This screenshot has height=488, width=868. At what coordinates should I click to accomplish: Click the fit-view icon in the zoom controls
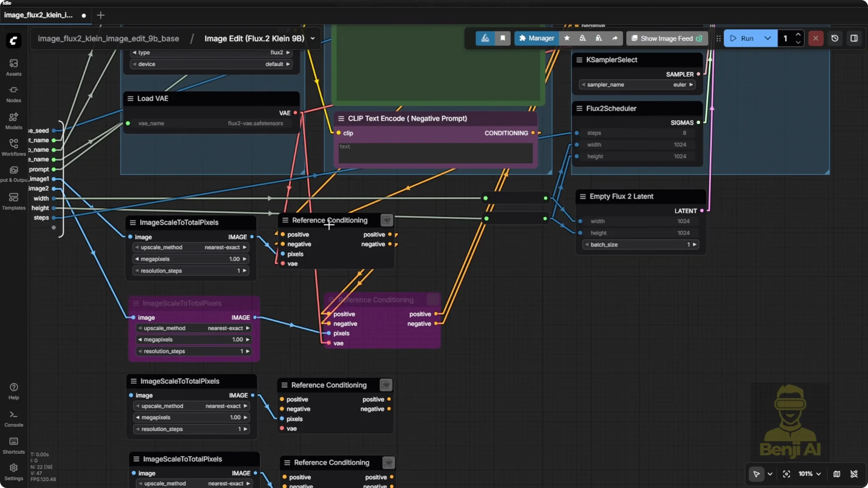786,474
